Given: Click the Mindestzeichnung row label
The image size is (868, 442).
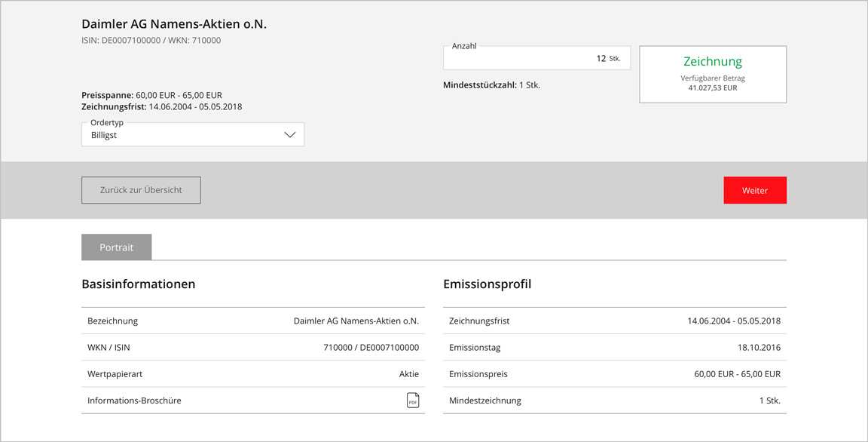Looking at the screenshot, I should pyautogui.click(x=485, y=401).
